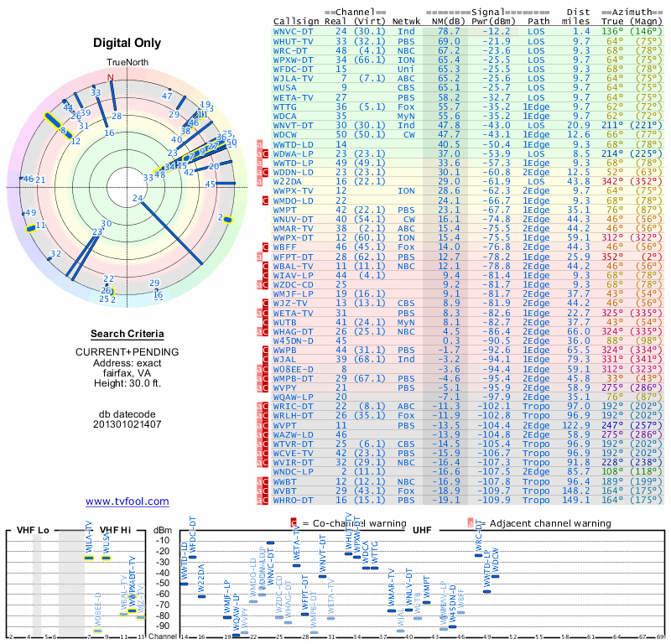Screen dimensions: 671x644
Task: Click the TrueNorth label above the radar
Action: [x=127, y=63]
